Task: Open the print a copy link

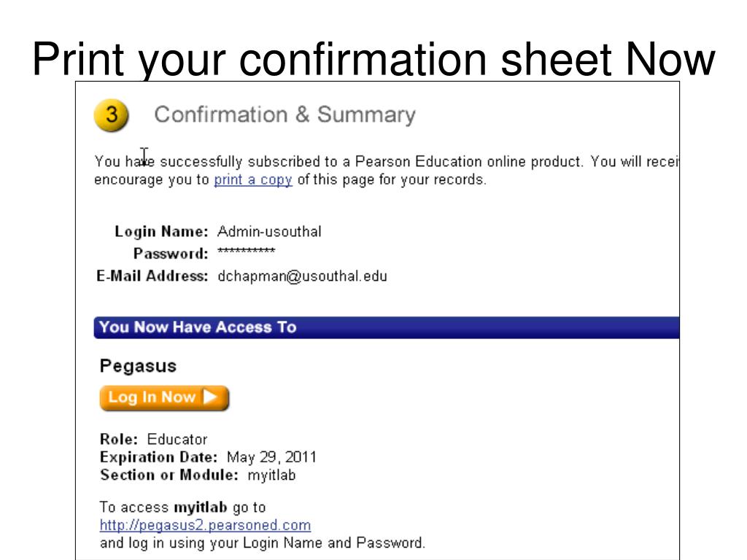Action: point(253,180)
